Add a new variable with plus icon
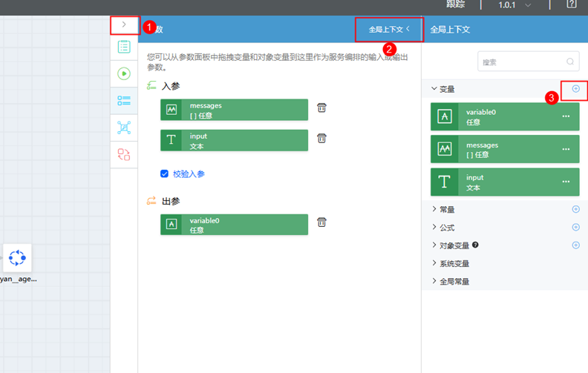This screenshot has width=588, height=373. point(575,89)
